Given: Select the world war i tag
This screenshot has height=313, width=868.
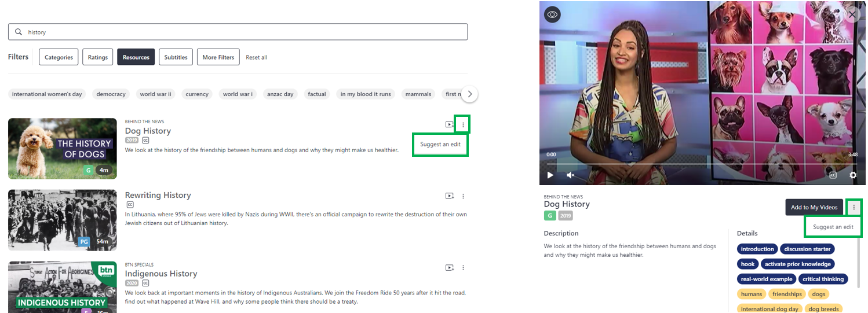Looking at the screenshot, I should pyautogui.click(x=238, y=94).
